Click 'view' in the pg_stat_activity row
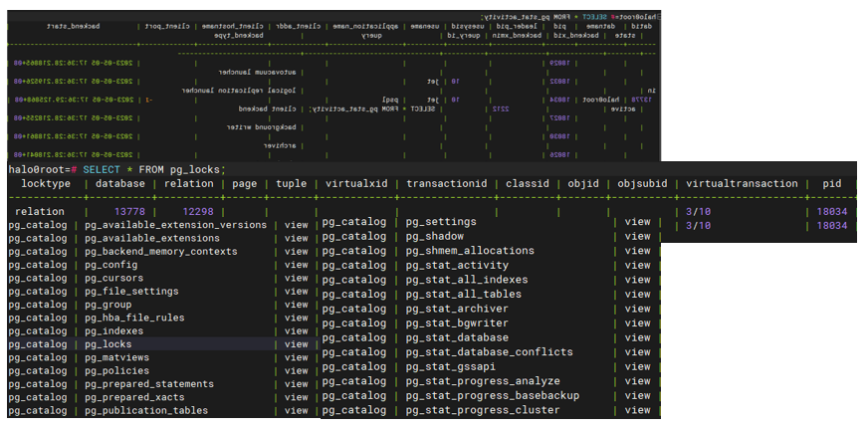 (638, 265)
